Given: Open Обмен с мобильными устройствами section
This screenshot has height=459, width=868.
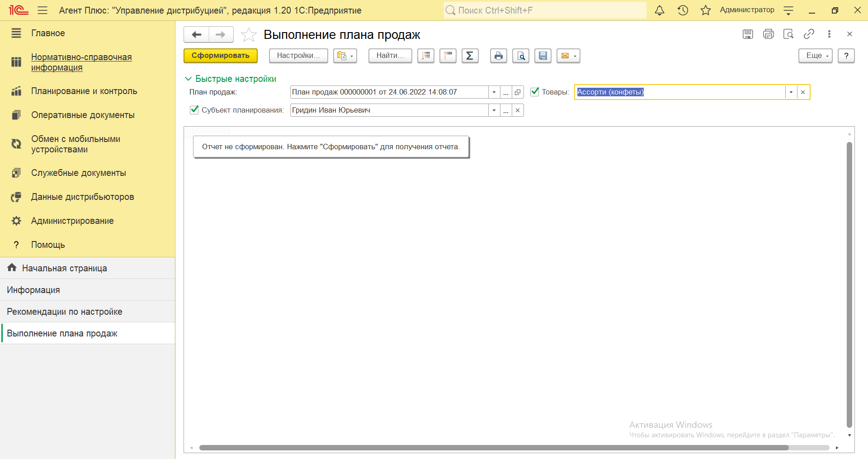Looking at the screenshot, I should point(88,144).
